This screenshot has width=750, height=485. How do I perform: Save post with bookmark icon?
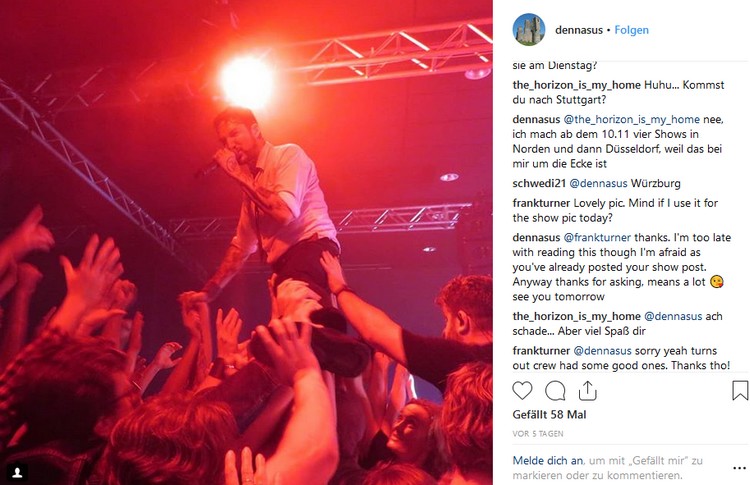point(739,390)
